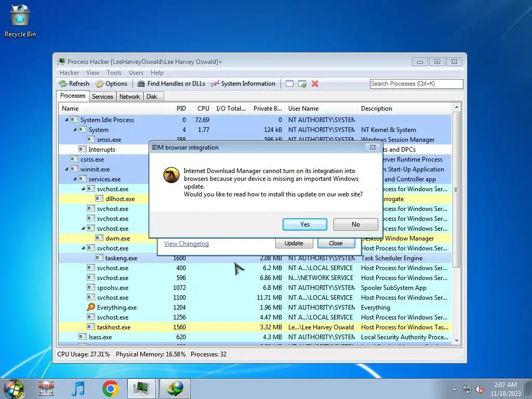Click the Process Hacker taskbar button
The image size is (532, 399).
141,389
